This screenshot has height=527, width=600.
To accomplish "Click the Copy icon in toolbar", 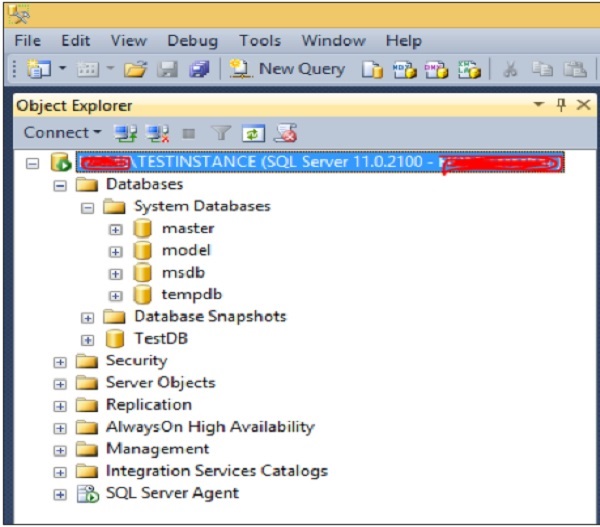I will click(542, 70).
